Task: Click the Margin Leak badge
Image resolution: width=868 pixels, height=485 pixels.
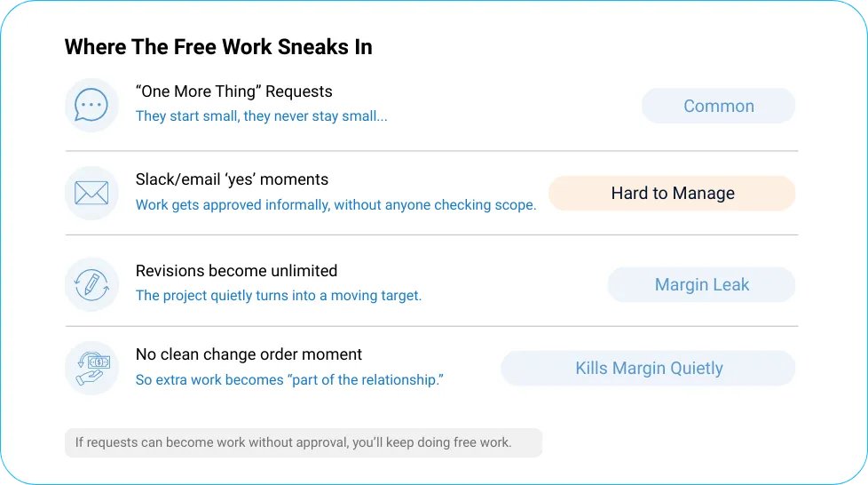Action: tap(701, 284)
